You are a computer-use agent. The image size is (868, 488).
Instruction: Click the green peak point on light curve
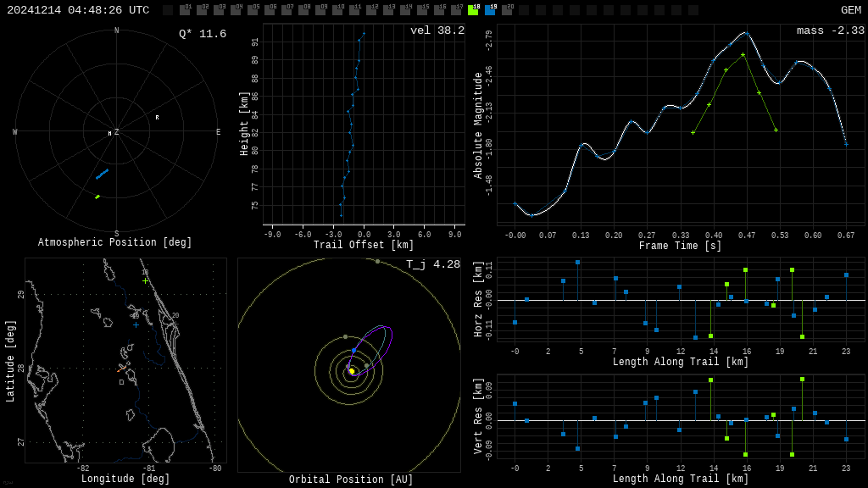743,55
